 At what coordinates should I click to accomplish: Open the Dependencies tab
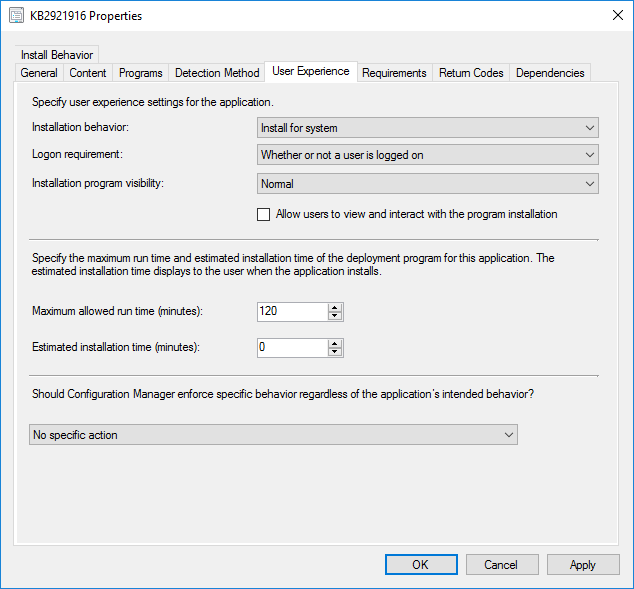(550, 73)
